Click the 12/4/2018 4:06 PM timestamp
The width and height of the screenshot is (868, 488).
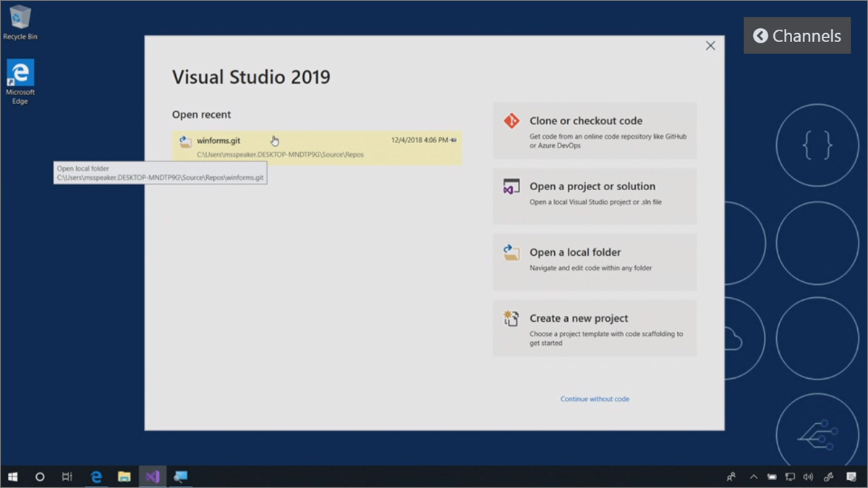420,140
